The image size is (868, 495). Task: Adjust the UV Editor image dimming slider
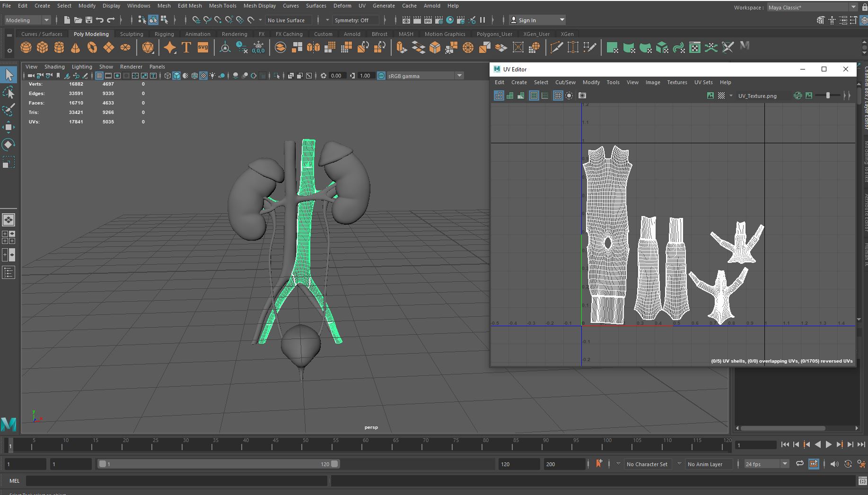[x=828, y=96]
